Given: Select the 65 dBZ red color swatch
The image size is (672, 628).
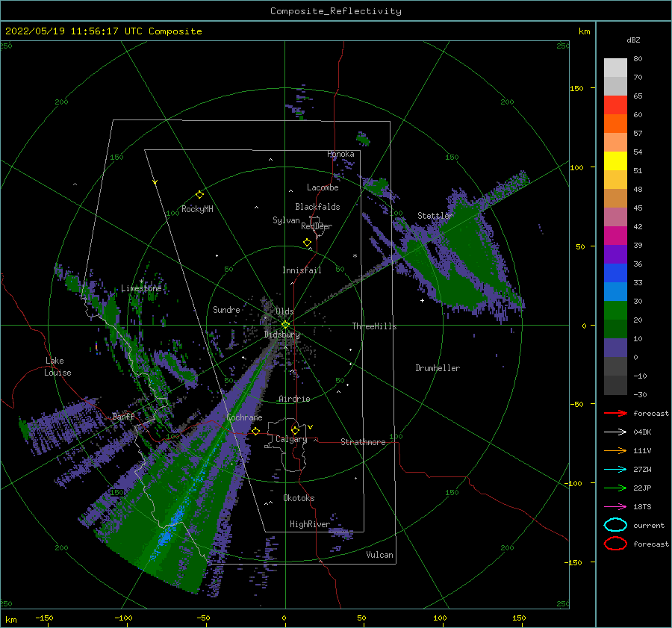Looking at the screenshot, I should [x=615, y=105].
